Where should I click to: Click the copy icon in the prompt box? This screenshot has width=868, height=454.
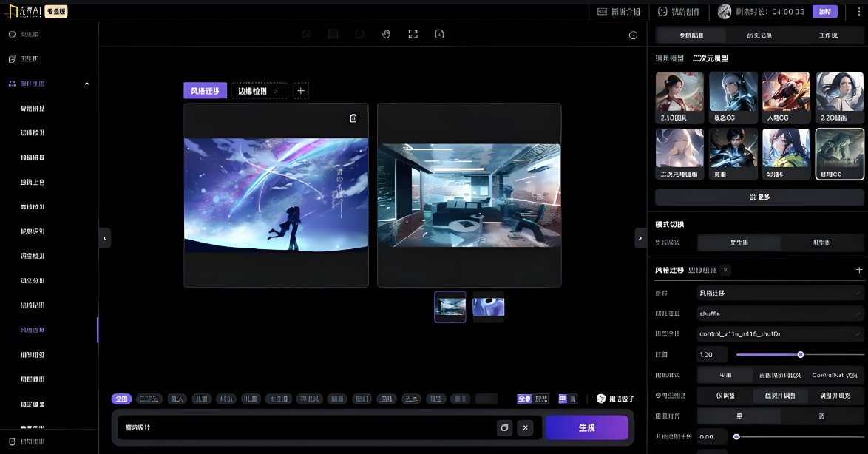pyautogui.click(x=504, y=427)
